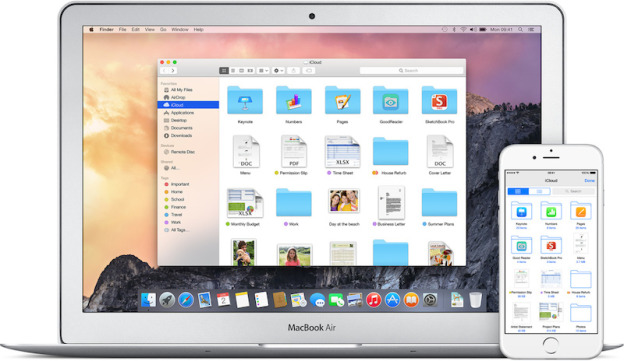Launch Safari from the Dock
Viewport: 624px width, 361px height.
[x=186, y=300]
